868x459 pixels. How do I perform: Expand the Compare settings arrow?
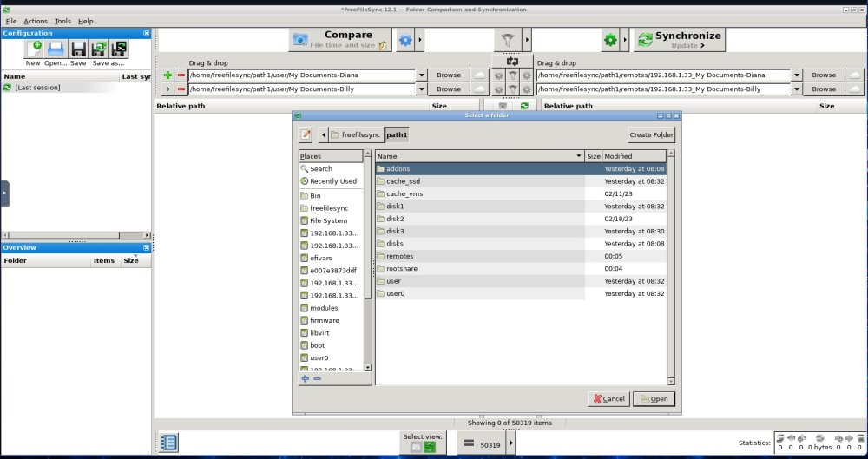click(x=421, y=40)
